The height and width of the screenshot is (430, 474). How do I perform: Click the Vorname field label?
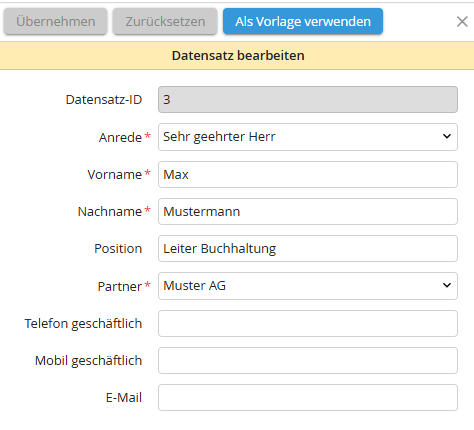pos(115,174)
